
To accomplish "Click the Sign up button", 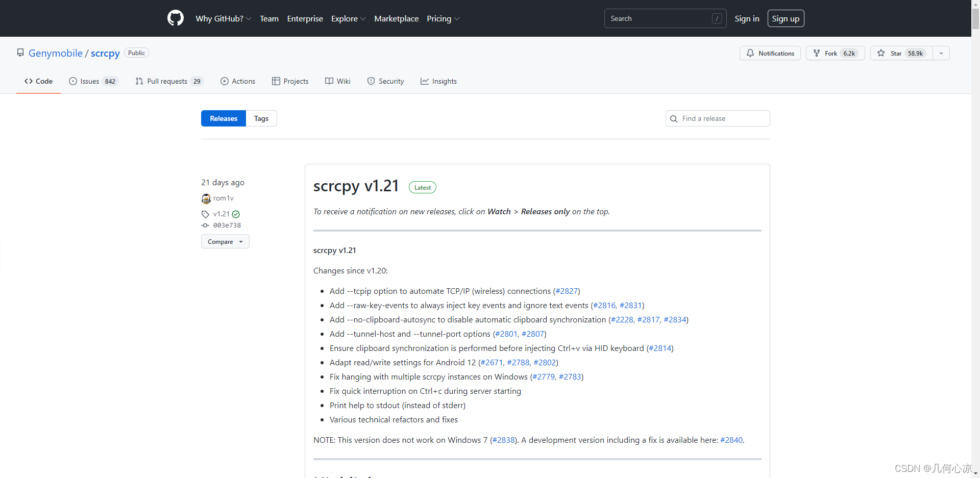I will 786,19.
